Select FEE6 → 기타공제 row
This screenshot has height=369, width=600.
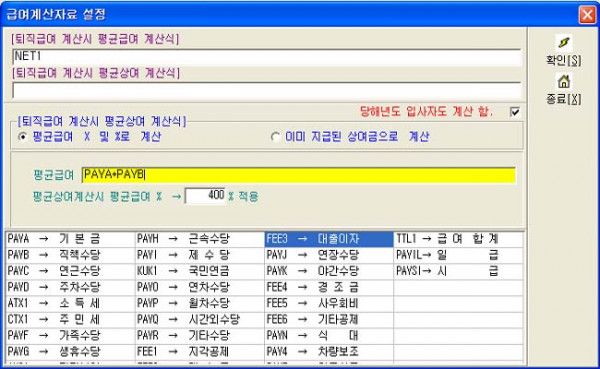pyautogui.click(x=329, y=319)
